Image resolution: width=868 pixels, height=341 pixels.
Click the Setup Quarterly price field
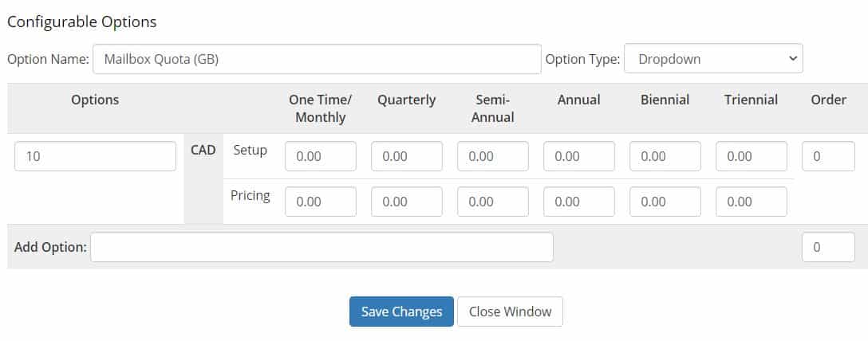tap(407, 156)
